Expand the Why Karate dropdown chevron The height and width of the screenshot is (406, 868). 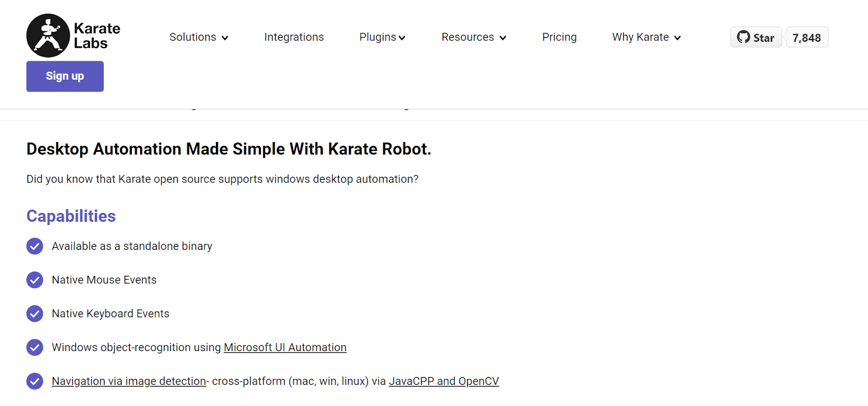coord(678,38)
